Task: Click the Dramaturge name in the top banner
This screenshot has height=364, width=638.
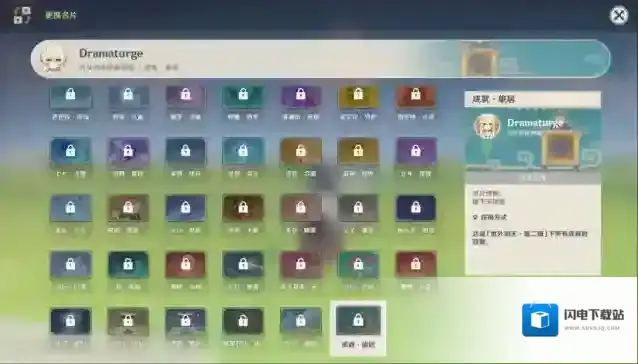Action: pyautogui.click(x=111, y=53)
